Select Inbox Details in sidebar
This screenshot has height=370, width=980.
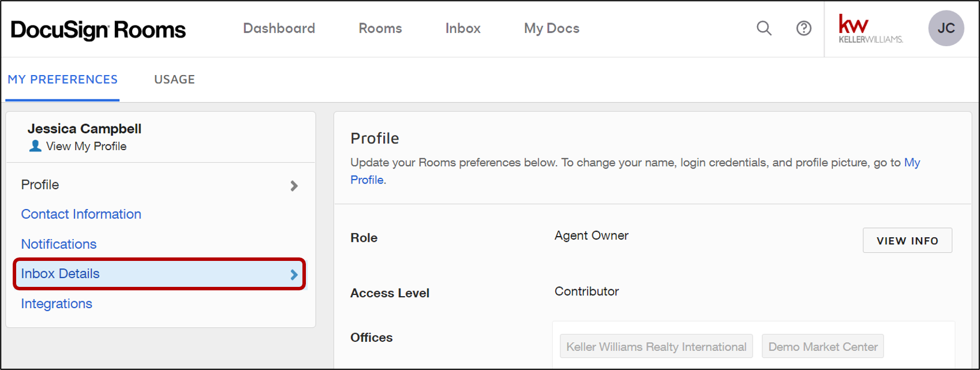(159, 274)
